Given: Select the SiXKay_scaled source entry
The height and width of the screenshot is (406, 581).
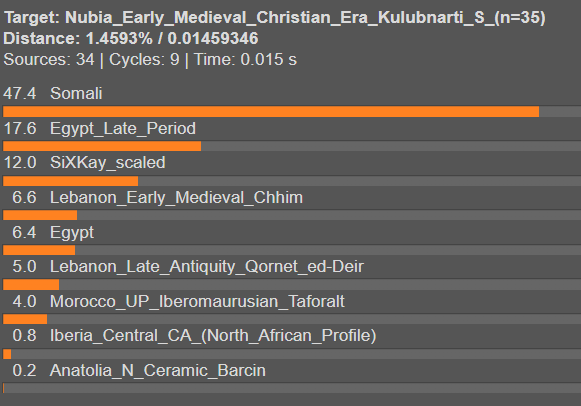Looking at the screenshot, I should point(107,163).
